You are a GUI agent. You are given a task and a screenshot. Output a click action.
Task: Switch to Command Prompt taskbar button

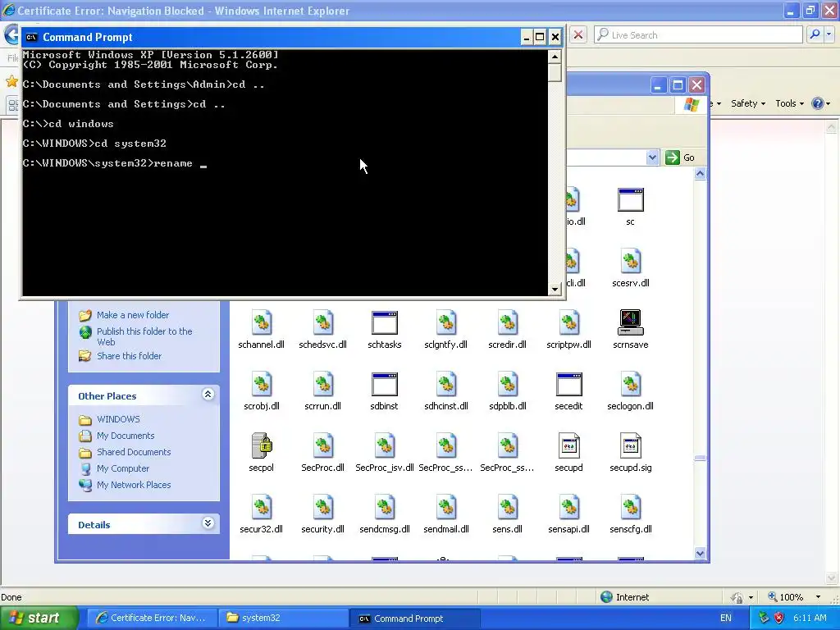click(414, 618)
